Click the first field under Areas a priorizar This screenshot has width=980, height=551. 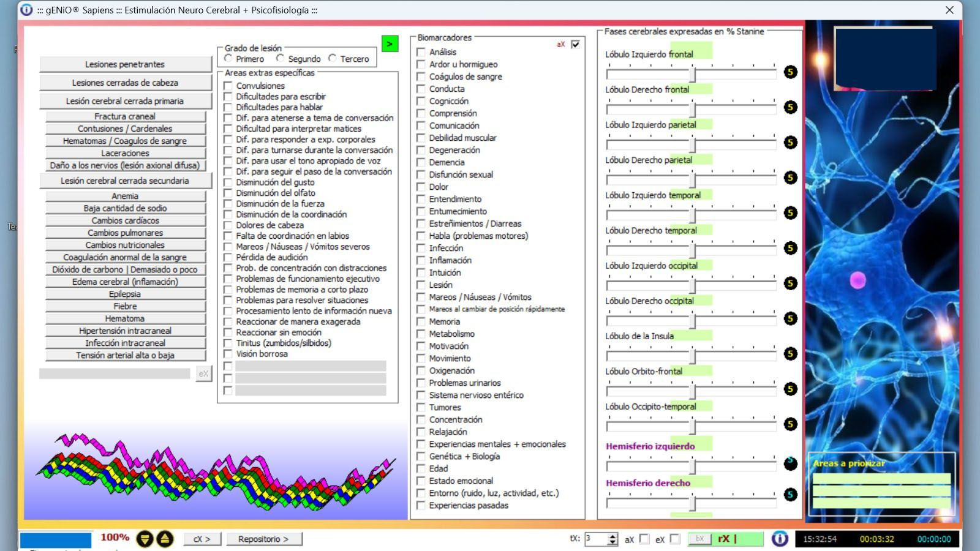(x=881, y=478)
